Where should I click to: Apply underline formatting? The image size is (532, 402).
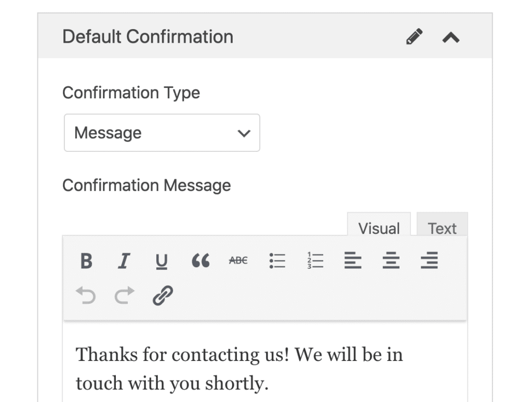point(162,261)
